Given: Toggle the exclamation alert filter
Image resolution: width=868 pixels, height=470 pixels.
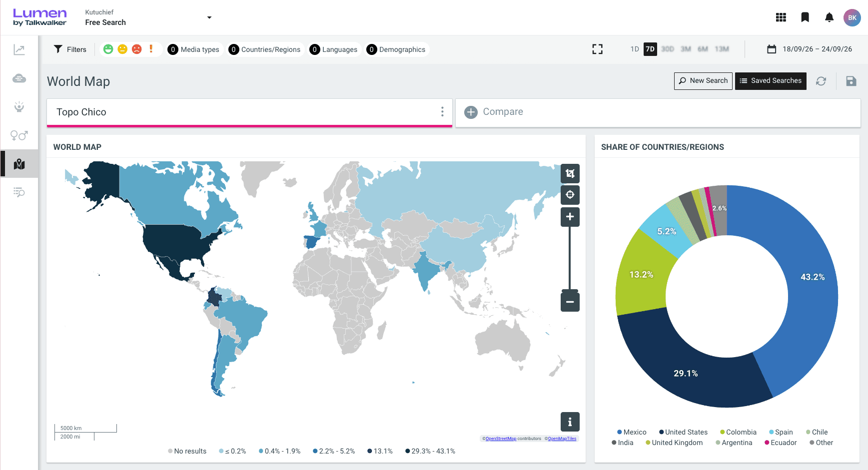Looking at the screenshot, I should point(151,49).
